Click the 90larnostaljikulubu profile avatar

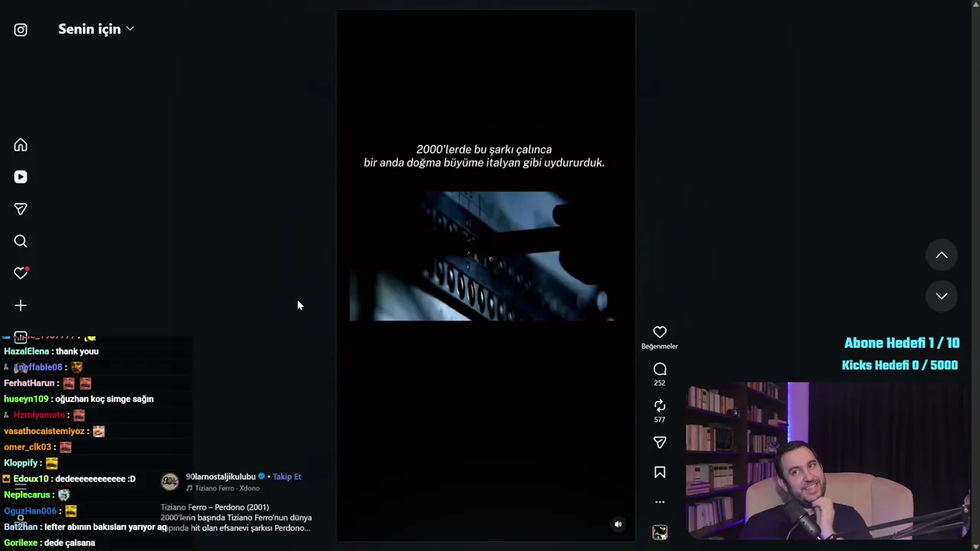coord(170,481)
